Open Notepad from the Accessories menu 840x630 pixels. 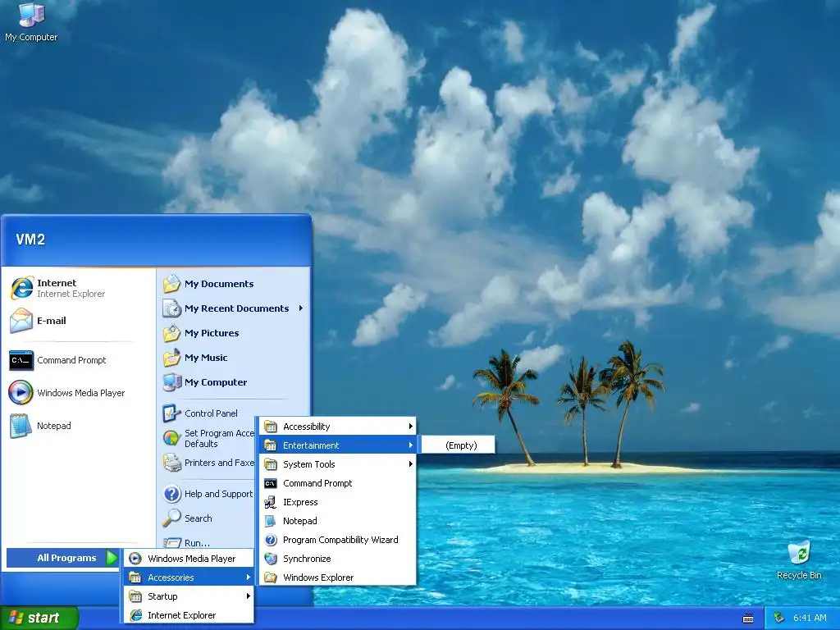(337, 521)
